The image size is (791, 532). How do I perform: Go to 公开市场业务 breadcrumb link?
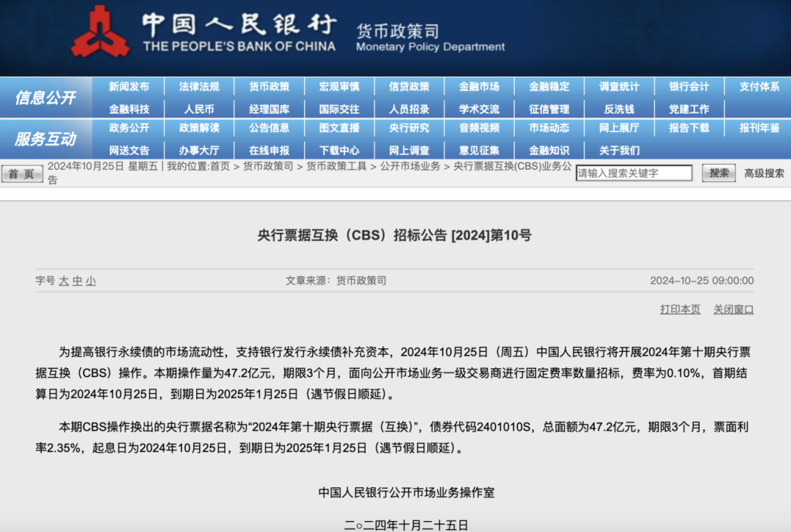point(410,166)
